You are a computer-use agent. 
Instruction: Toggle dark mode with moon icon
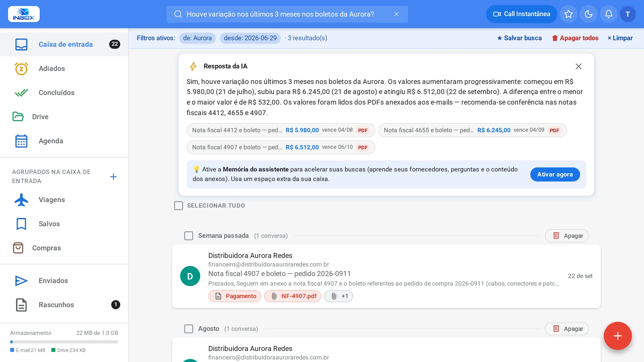[588, 14]
